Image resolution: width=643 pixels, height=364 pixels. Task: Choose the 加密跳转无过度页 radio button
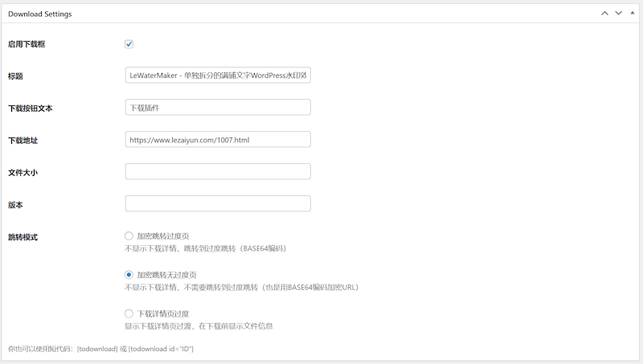pos(129,275)
